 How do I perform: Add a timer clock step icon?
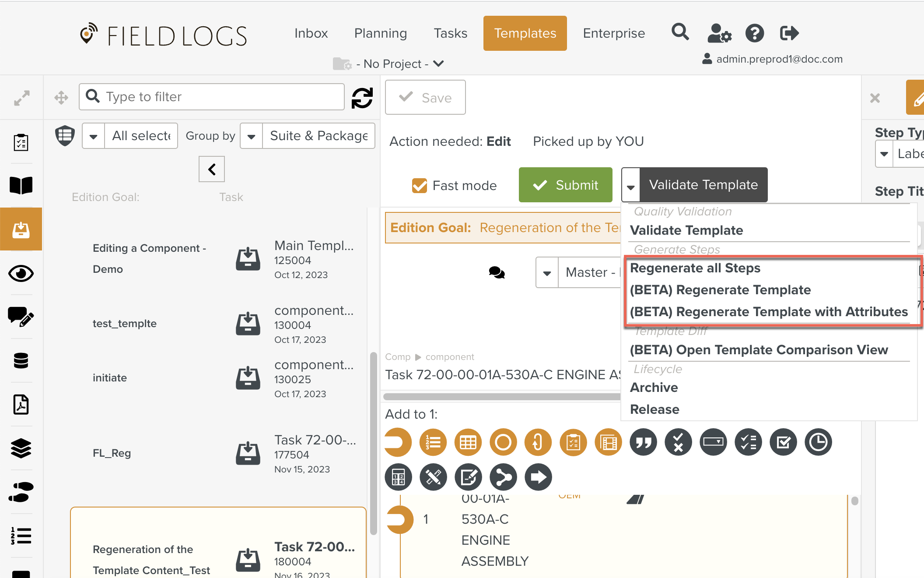tap(818, 442)
